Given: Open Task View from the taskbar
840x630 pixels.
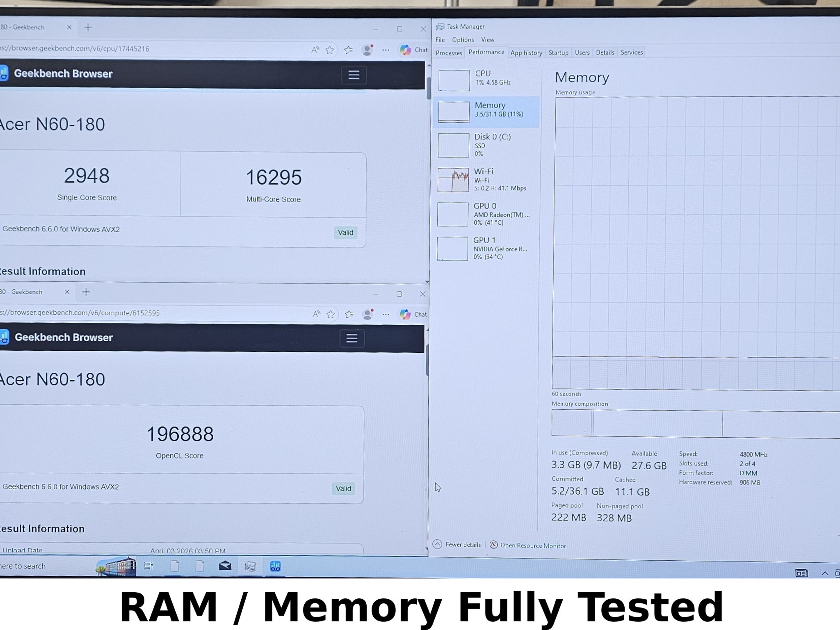Looking at the screenshot, I should point(148,566).
